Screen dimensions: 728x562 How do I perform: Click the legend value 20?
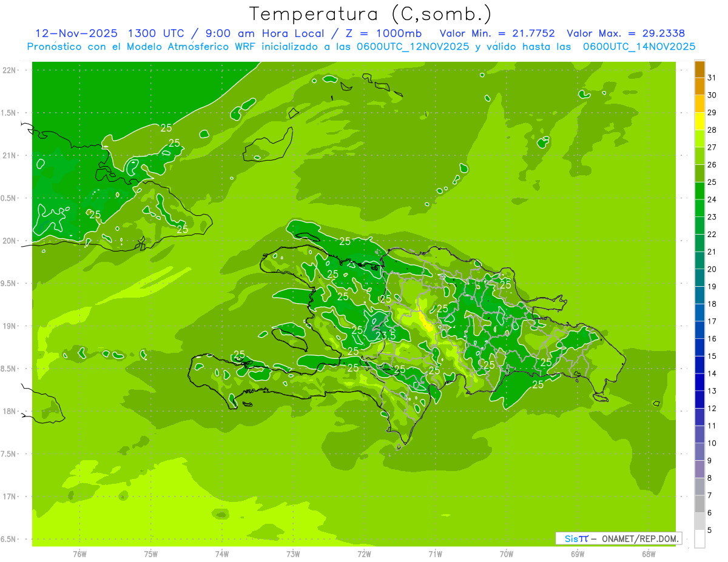point(712,269)
